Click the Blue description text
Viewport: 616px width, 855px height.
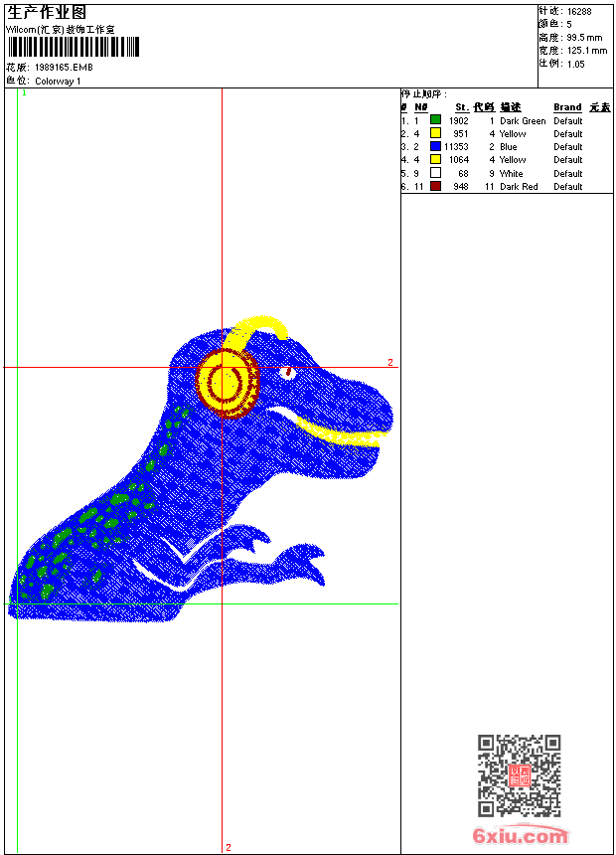pyautogui.click(x=508, y=147)
